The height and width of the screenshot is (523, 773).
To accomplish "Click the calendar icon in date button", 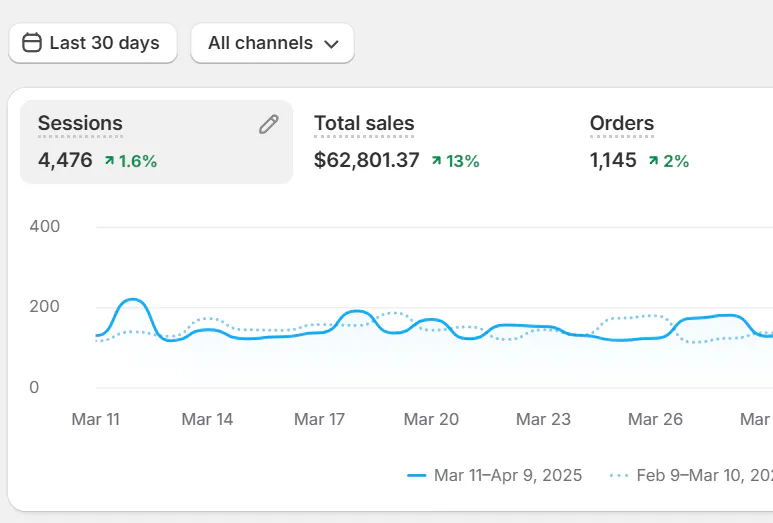I will pyautogui.click(x=32, y=42).
